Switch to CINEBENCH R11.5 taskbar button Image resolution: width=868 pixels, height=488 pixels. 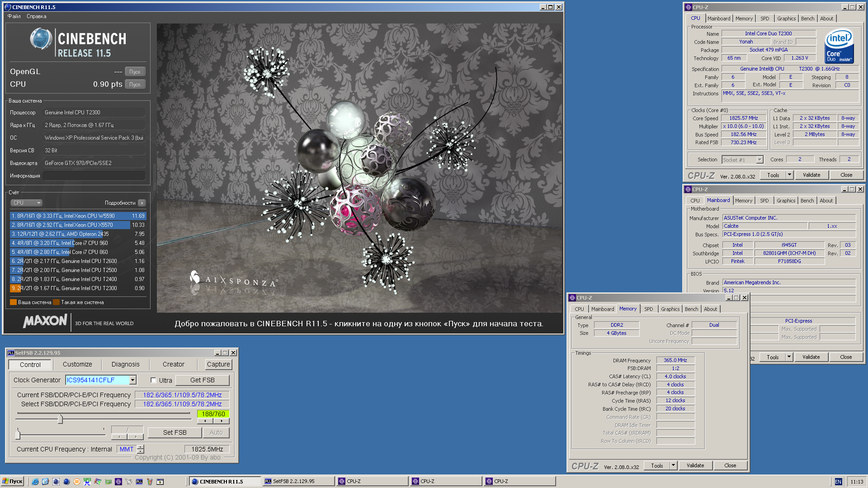pos(225,482)
